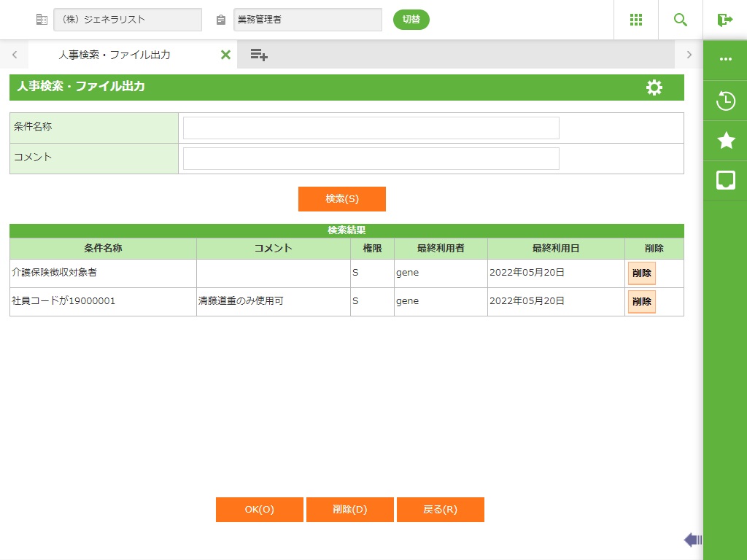The width and height of the screenshot is (747, 560).
Task: Click into the 条件名称 input field
Action: pos(371,128)
